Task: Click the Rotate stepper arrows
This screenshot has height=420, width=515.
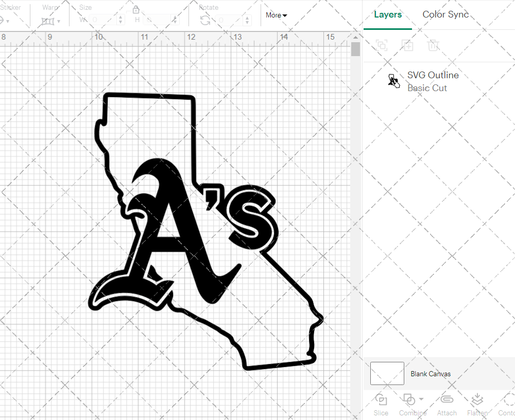Action: coord(247,20)
